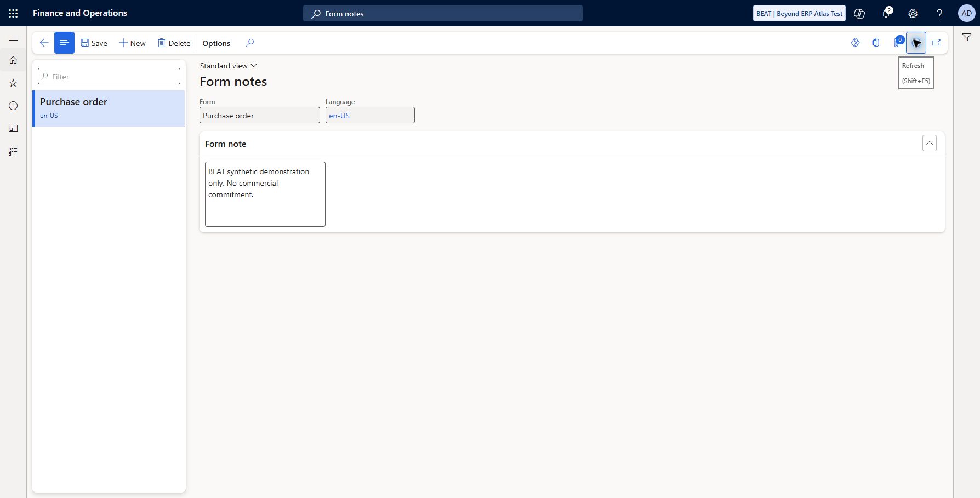Toggle the blue list view button
The width and height of the screenshot is (980, 498).
64,43
